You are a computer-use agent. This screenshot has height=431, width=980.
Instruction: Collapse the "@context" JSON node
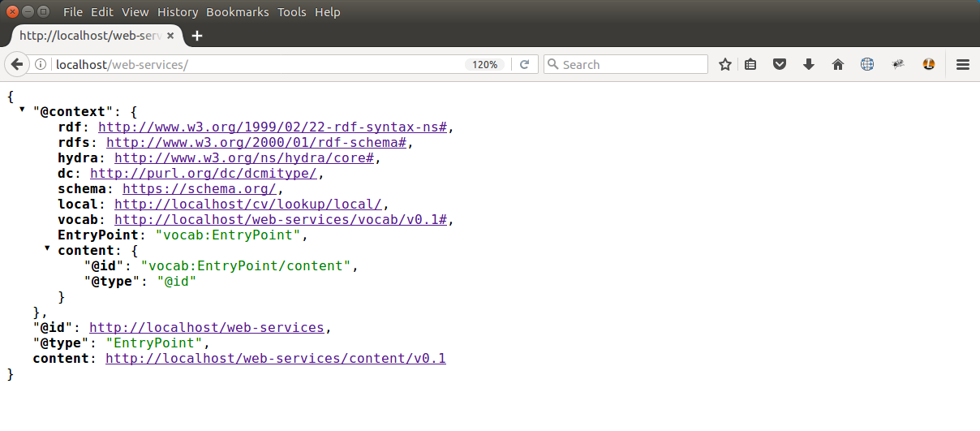[x=22, y=110]
